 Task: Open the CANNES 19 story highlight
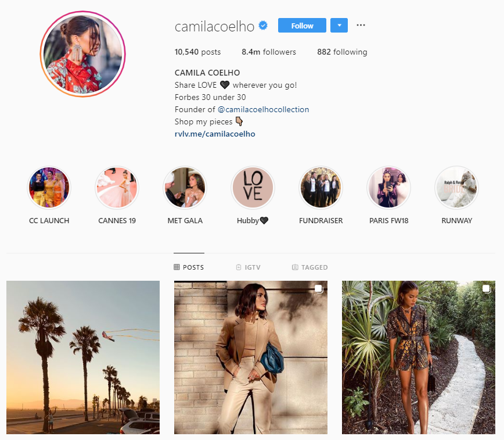pyautogui.click(x=117, y=188)
